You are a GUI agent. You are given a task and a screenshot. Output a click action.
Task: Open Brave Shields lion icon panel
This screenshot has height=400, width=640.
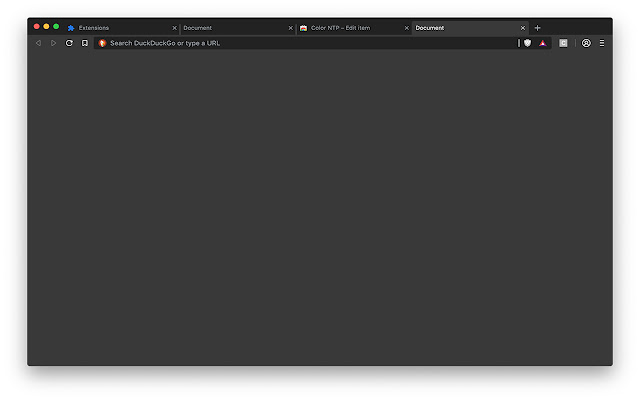(x=527, y=43)
